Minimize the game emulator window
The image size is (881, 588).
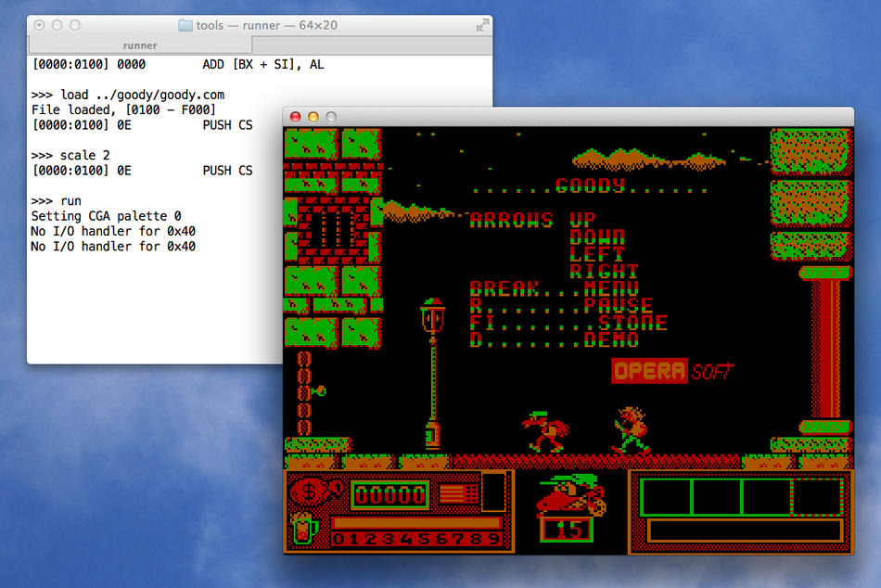(313, 117)
